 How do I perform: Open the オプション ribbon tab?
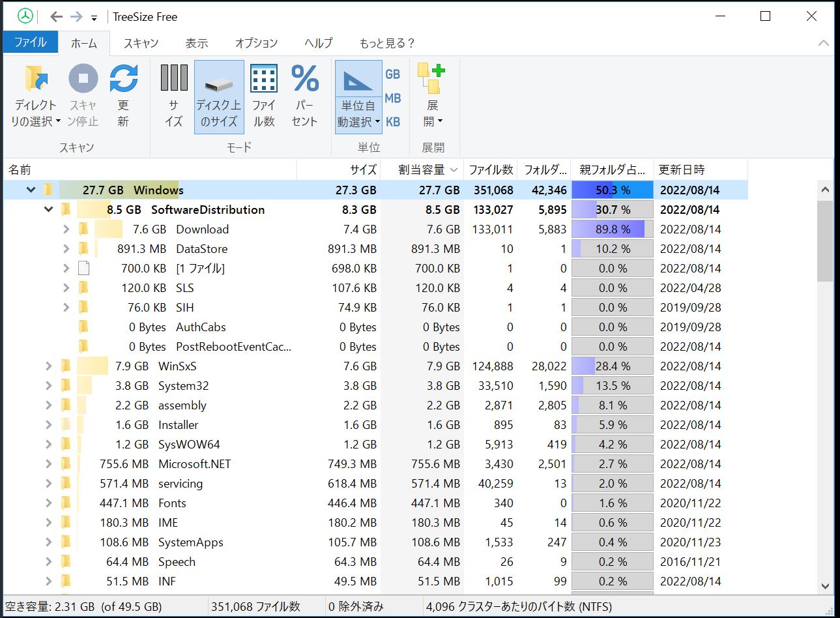(256, 43)
